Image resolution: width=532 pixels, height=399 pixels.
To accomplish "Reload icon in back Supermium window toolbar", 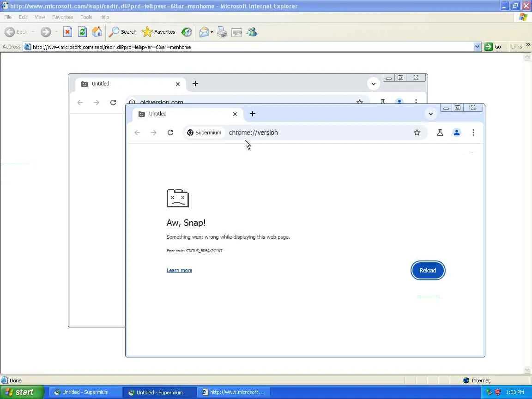I will tap(113, 103).
